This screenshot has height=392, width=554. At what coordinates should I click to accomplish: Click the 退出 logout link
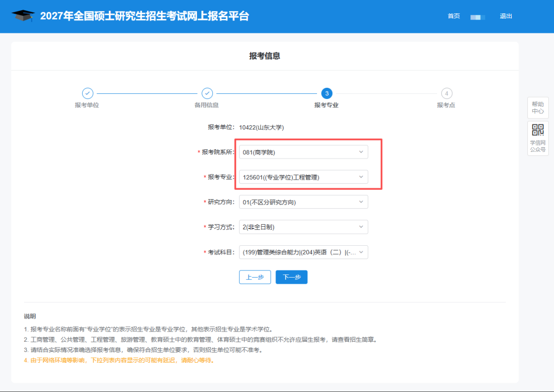pyautogui.click(x=506, y=16)
